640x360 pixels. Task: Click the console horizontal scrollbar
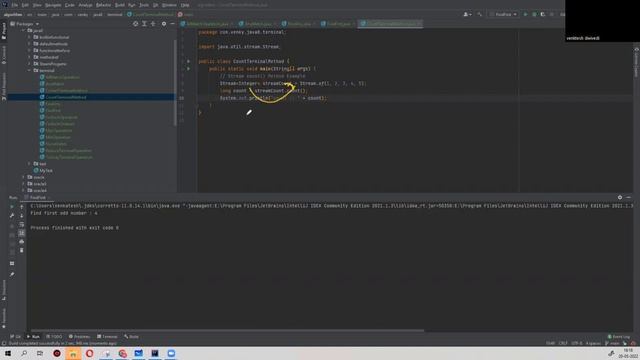point(227,331)
